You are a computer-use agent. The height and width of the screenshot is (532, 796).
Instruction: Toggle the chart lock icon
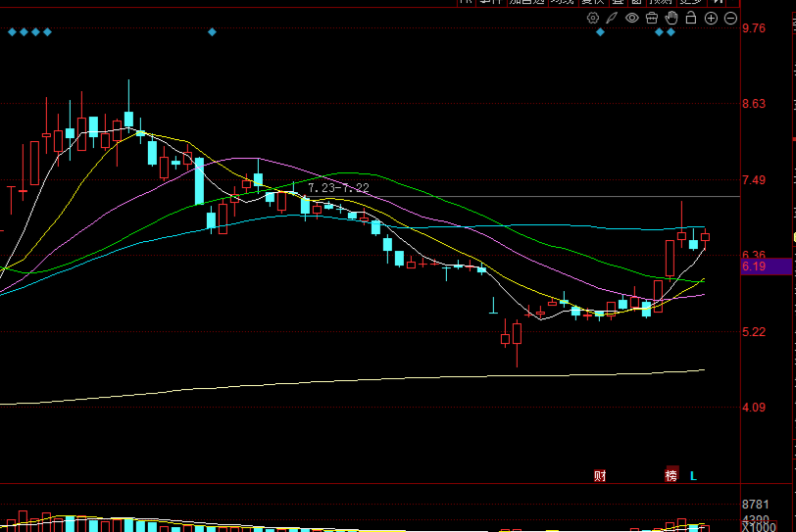point(691,18)
